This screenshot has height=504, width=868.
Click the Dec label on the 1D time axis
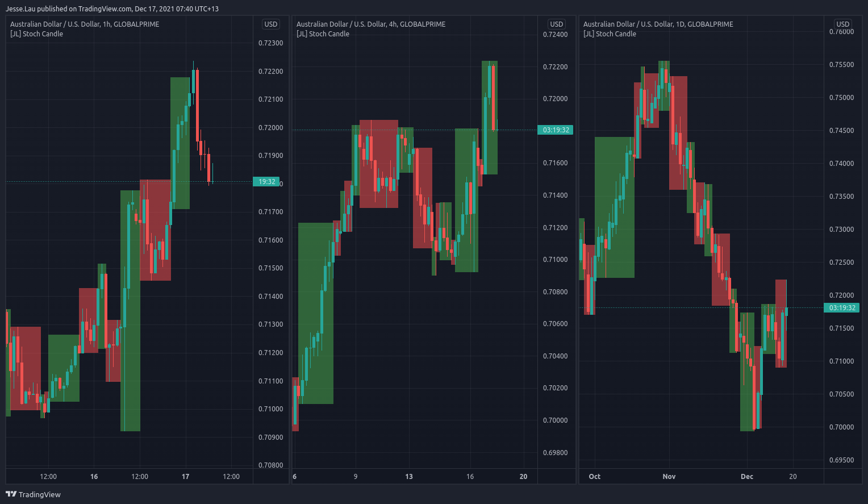pyautogui.click(x=747, y=477)
